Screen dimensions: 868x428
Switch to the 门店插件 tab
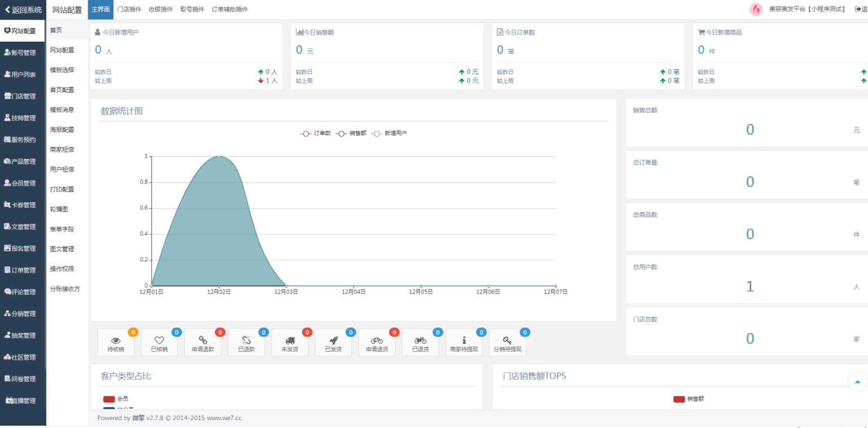click(x=129, y=10)
